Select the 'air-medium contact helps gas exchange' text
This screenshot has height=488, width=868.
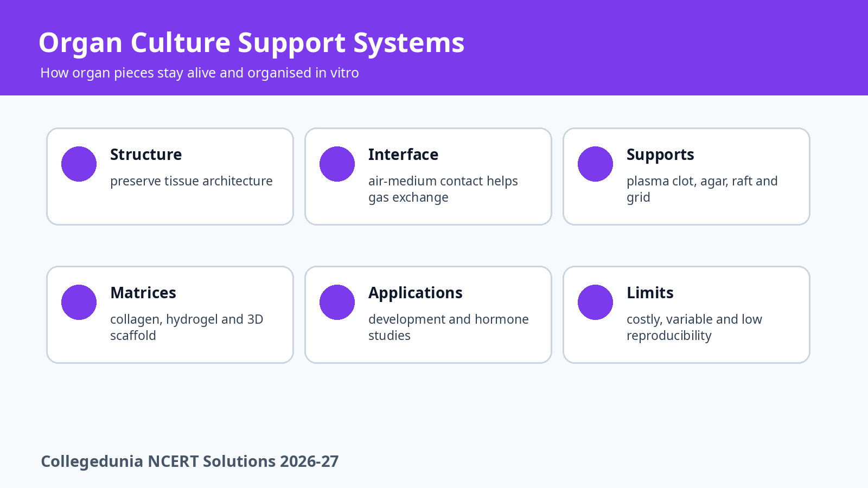tap(443, 189)
